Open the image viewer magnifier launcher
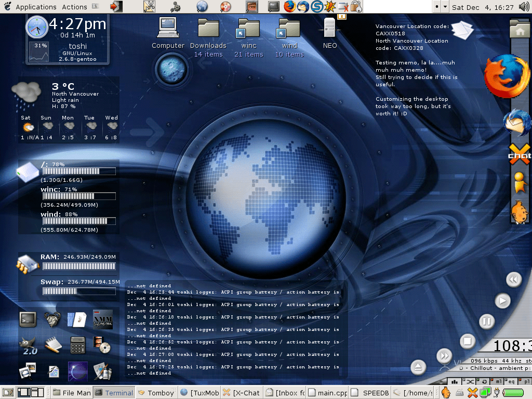Screen dimensions: 532x399 tap(28, 371)
